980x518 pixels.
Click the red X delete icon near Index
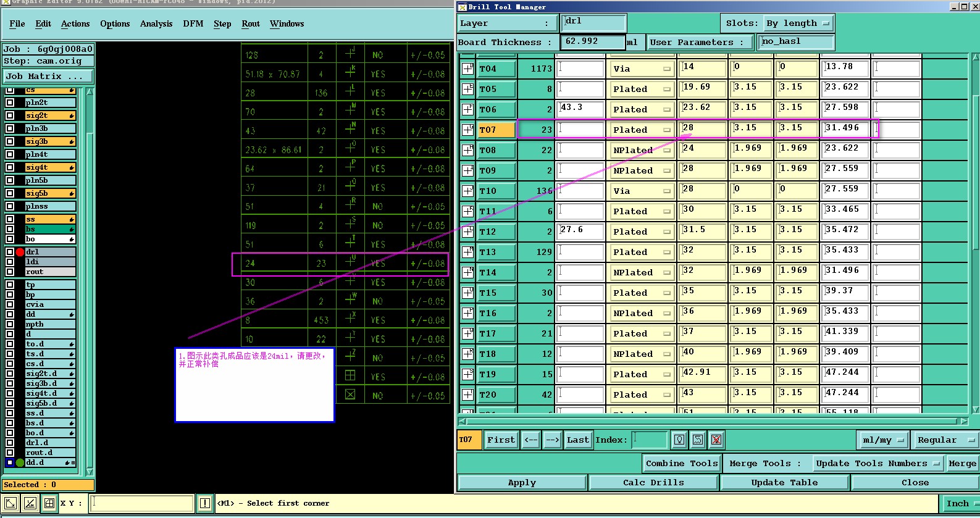[716, 440]
